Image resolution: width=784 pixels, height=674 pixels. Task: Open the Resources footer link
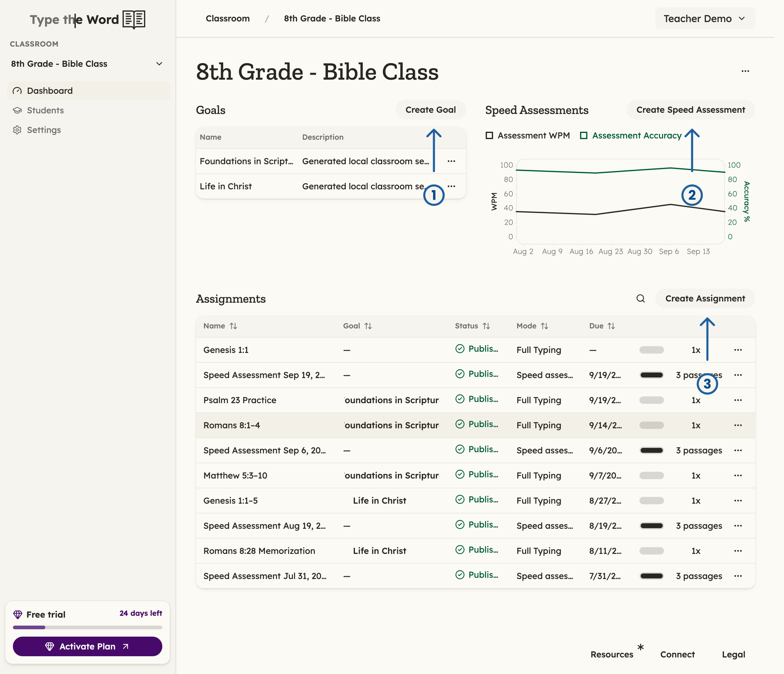[x=612, y=654]
